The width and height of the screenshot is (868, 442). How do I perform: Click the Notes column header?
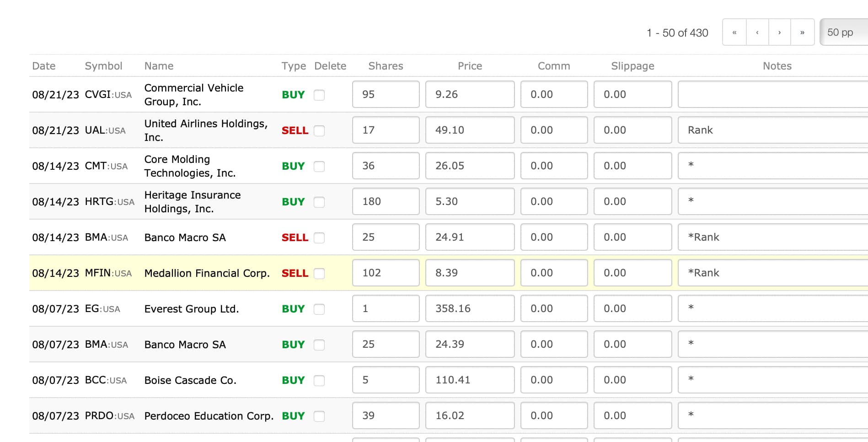point(777,66)
